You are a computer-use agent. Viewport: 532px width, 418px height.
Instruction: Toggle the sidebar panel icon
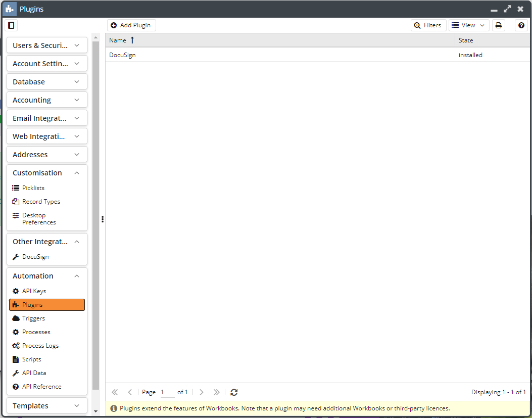coord(11,25)
